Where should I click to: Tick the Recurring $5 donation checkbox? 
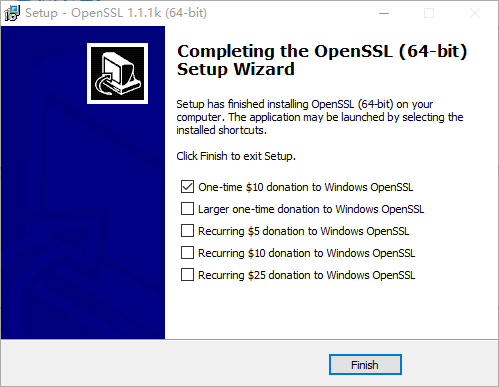[187, 231]
